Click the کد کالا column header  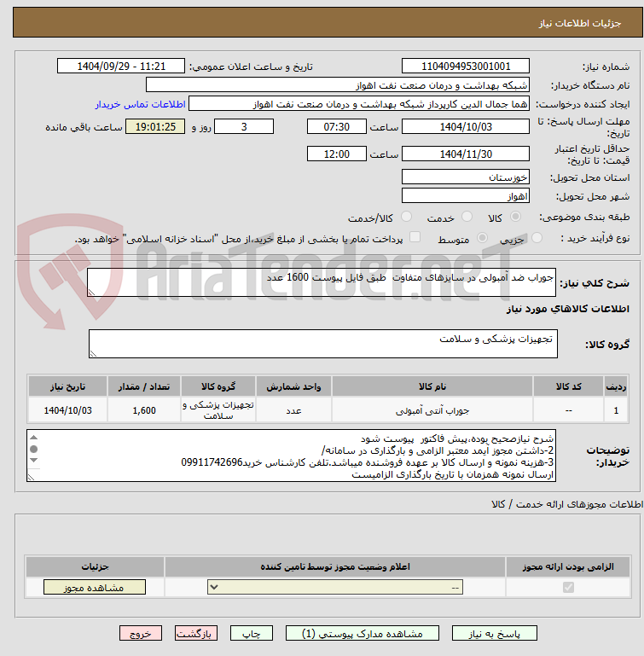(x=568, y=386)
